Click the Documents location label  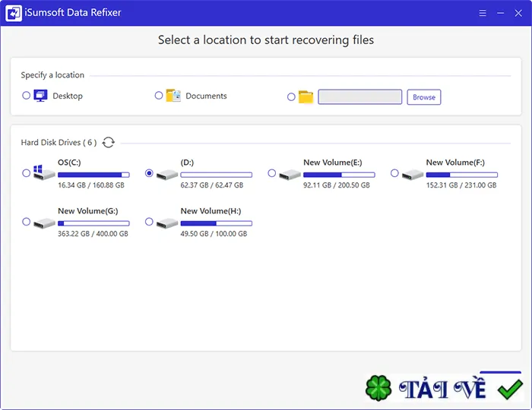[206, 96]
